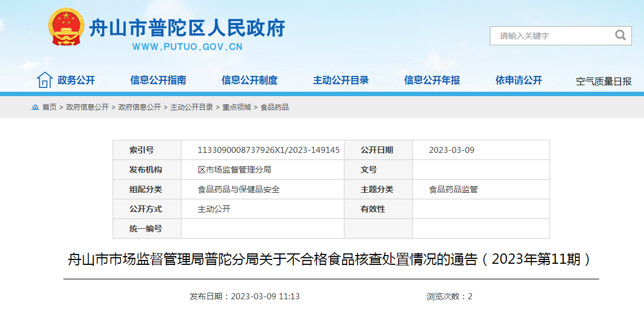Click the 组配分类 label cell
644x314 pixels.
click(x=147, y=189)
